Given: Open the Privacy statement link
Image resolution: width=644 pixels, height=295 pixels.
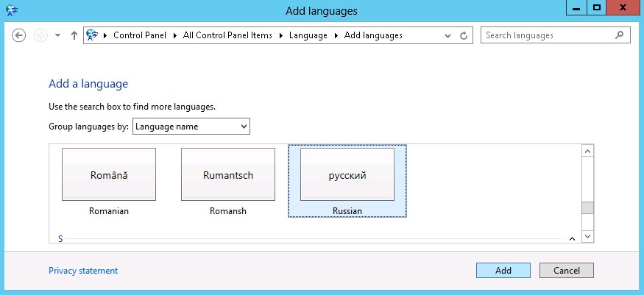Looking at the screenshot, I should click(83, 271).
